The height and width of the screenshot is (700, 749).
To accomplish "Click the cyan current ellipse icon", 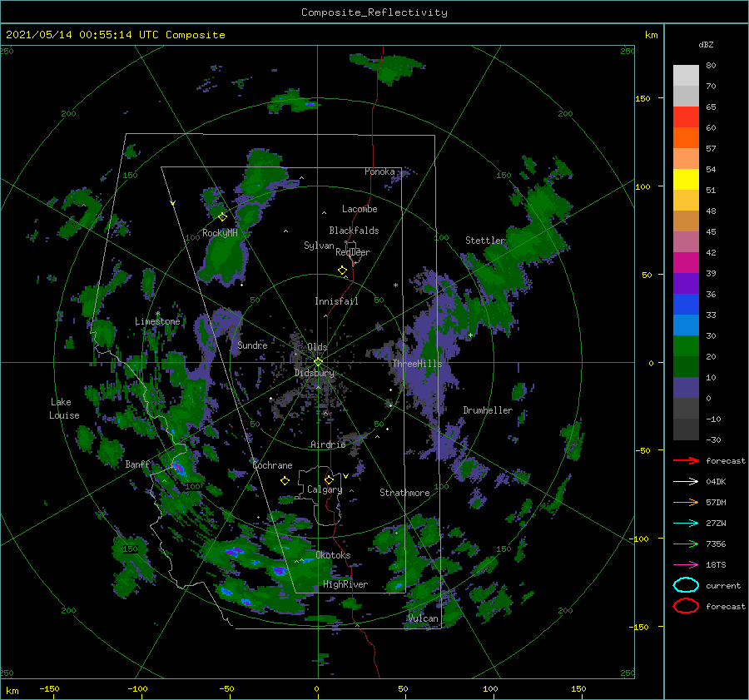I will [686, 585].
